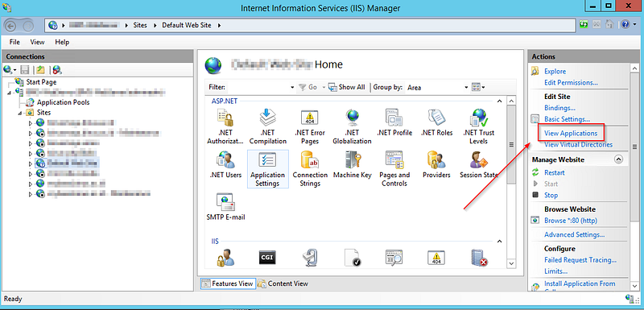Open the File menu
The width and height of the screenshot is (644, 310).
14,42
